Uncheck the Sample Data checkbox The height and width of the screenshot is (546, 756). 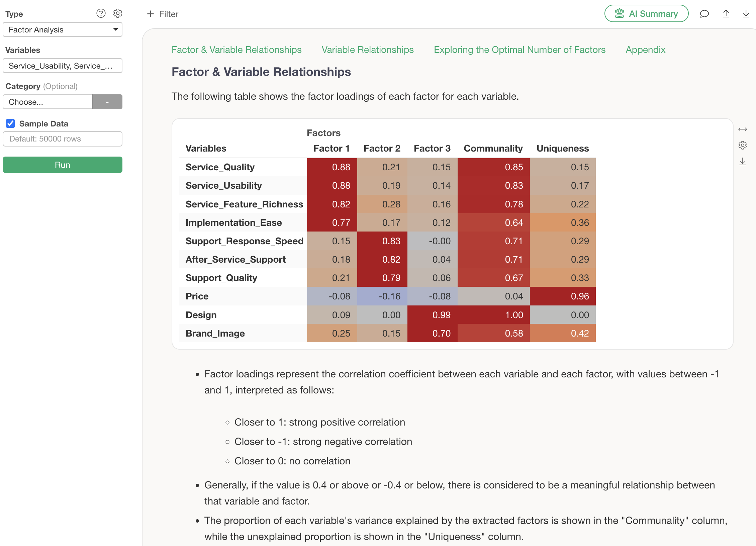point(11,124)
